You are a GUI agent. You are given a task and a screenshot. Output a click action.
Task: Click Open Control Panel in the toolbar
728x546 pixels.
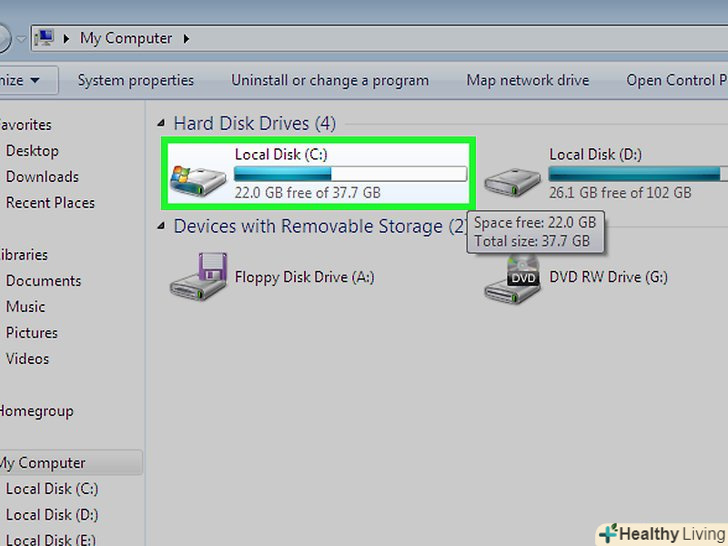tap(677, 80)
